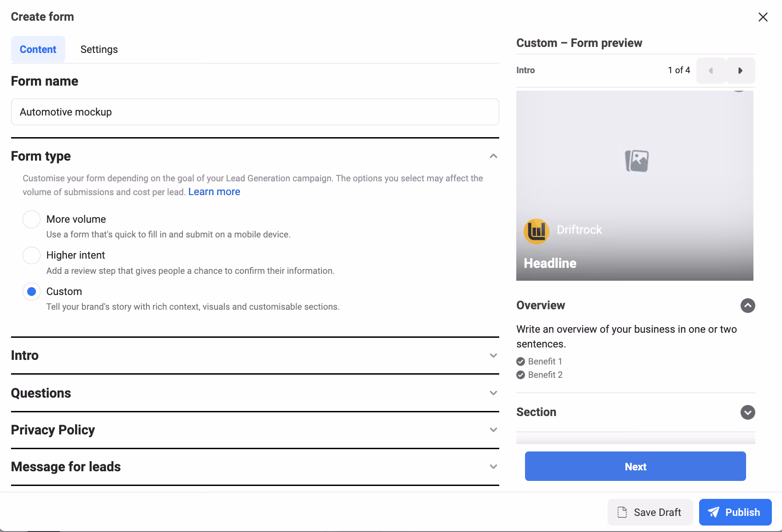Click the Form name input field
Image resolution: width=782 pixels, height=532 pixels.
pyautogui.click(x=255, y=112)
